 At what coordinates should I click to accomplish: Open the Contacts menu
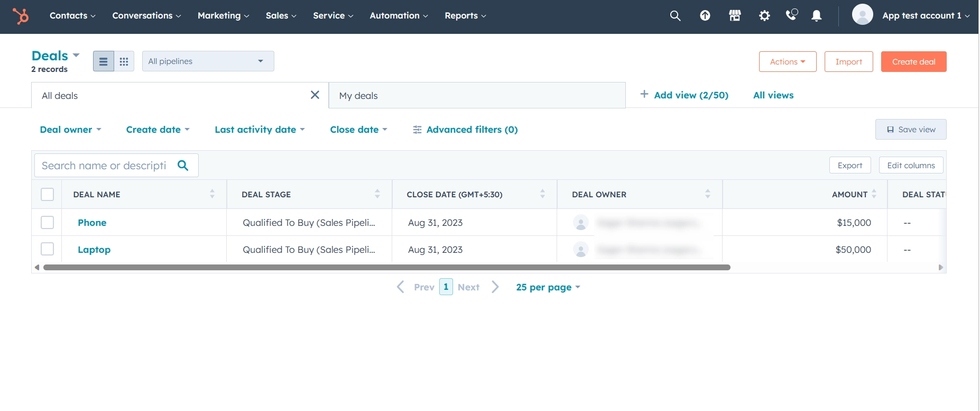(x=72, y=16)
